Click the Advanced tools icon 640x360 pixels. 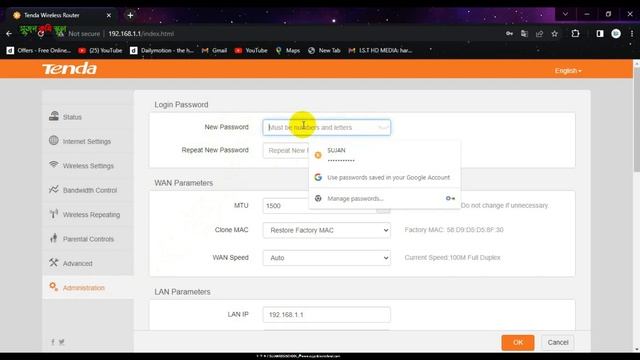click(x=53, y=262)
